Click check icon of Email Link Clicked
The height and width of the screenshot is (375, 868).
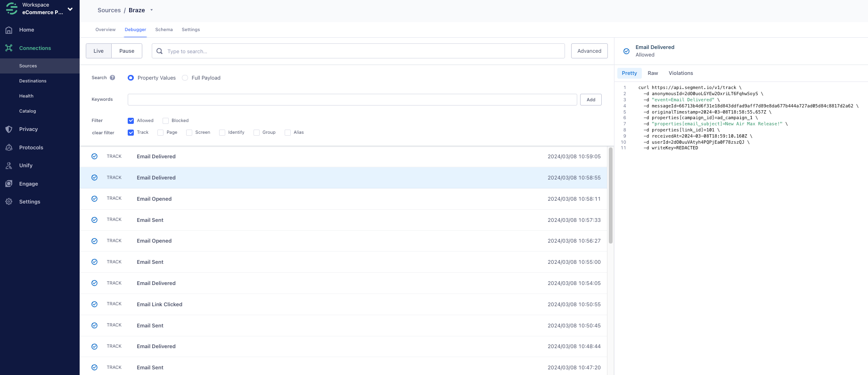(94, 304)
